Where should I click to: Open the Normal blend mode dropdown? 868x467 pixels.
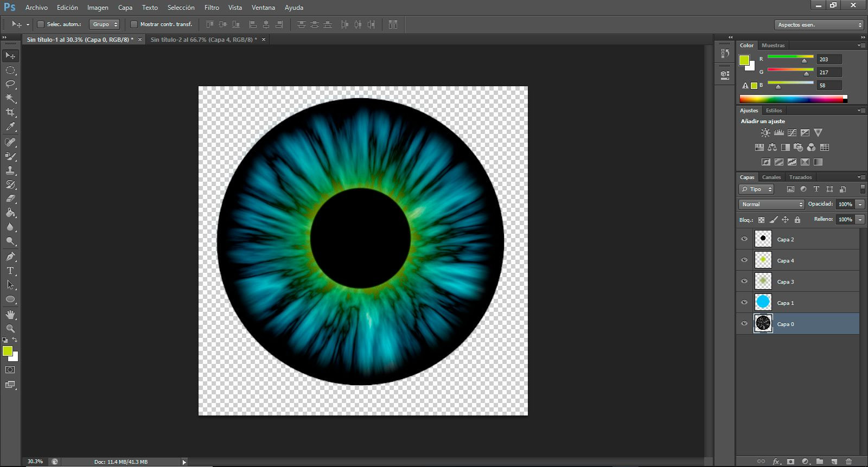[x=771, y=204]
